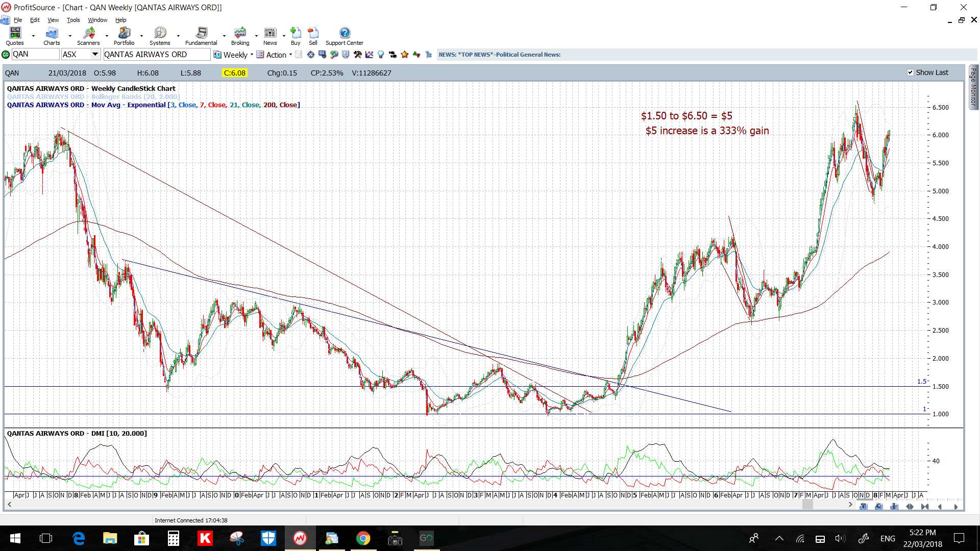The height and width of the screenshot is (551, 980).
Task: Click the NEWS top news ticker
Action: [x=500, y=55]
